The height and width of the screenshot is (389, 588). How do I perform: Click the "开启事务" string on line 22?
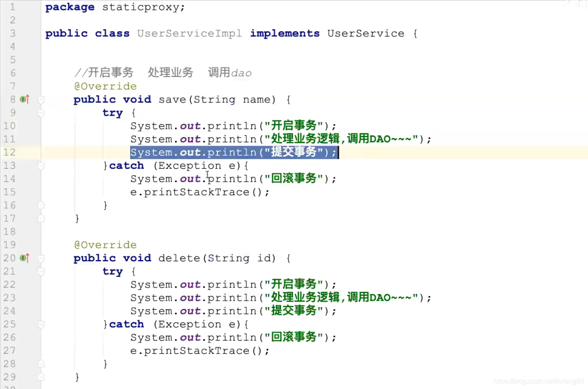[294, 284]
